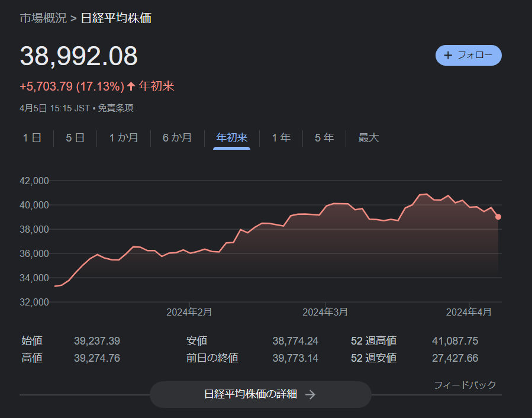Click chart peak near 2024年4月
The image size is (532, 418).
click(427, 194)
